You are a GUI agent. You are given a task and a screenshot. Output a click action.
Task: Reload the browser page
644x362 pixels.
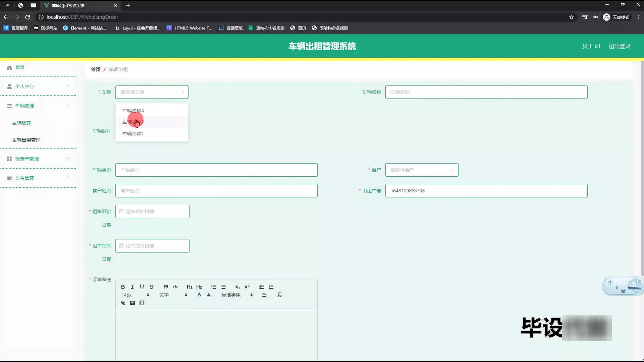pyautogui.click(x=28, y=17)
